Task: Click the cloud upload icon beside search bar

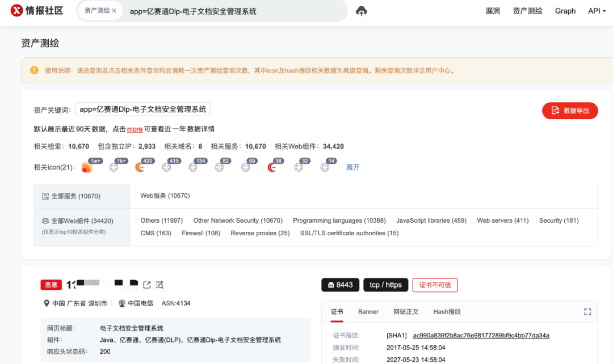Action: tap(361, 11)
